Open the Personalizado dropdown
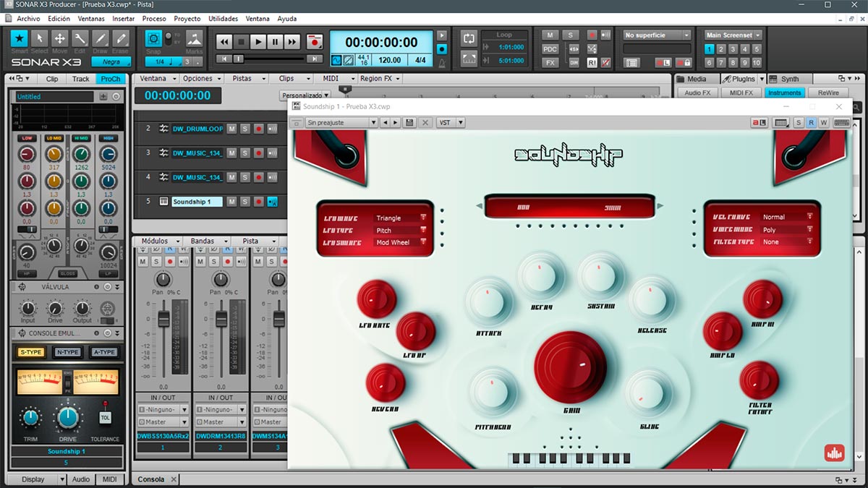868x488 pixels. tap(305, 95)
